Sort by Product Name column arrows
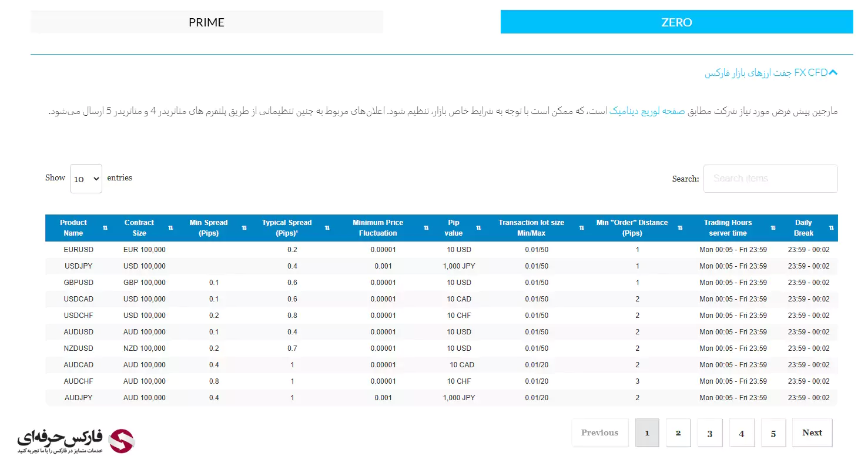868x466 pixels. pyautogui.click(x=105, y=228)
